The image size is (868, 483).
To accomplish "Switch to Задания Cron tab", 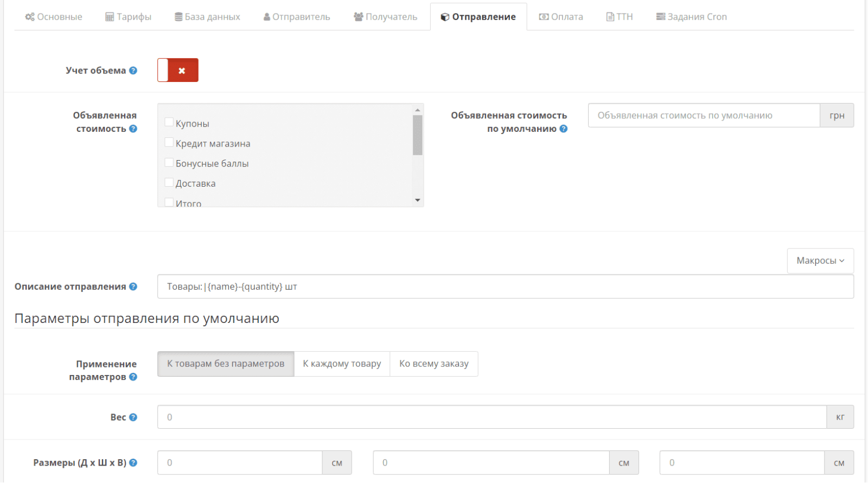I will [692, 17].
